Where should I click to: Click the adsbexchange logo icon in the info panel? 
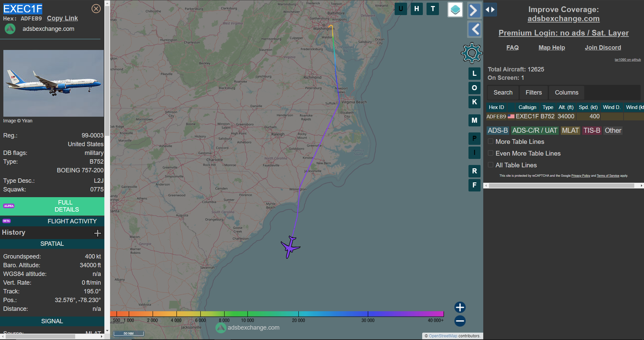click(x=10, y=29)
